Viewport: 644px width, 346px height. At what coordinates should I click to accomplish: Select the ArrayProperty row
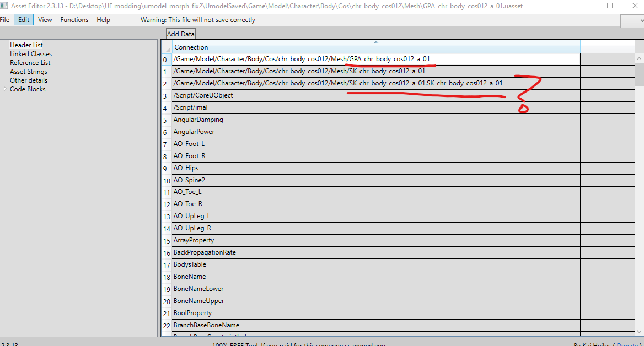[x=376, y=241]
